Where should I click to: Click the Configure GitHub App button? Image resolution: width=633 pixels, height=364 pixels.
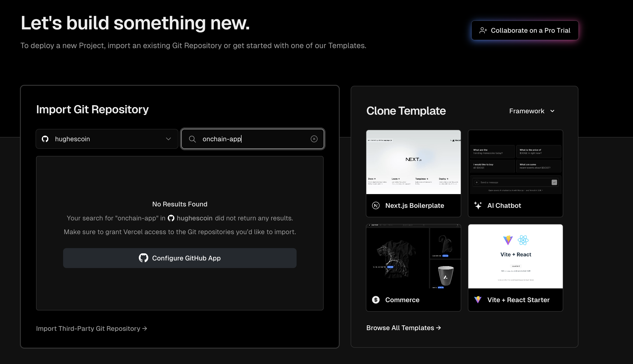point(180,258)
